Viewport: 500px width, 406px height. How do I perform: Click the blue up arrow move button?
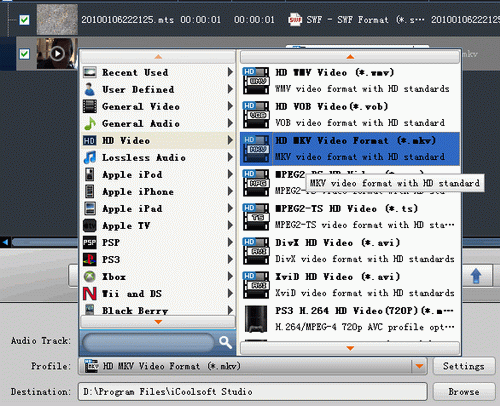click(476, 276)
